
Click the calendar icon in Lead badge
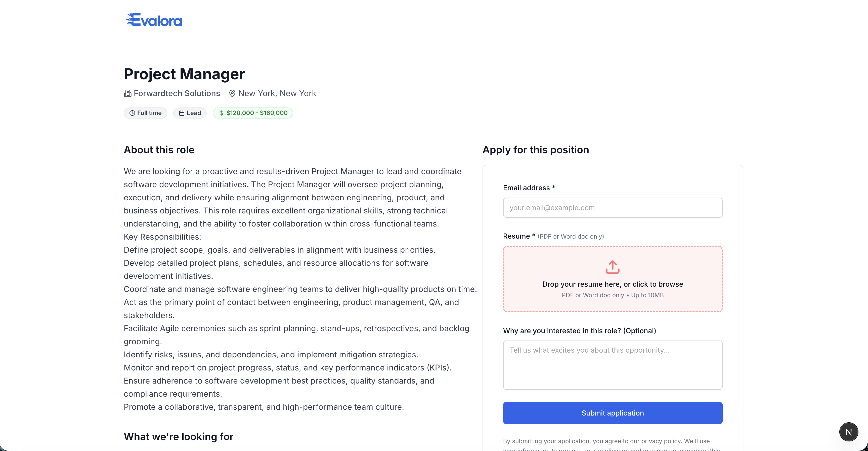(x=182, y=113)
